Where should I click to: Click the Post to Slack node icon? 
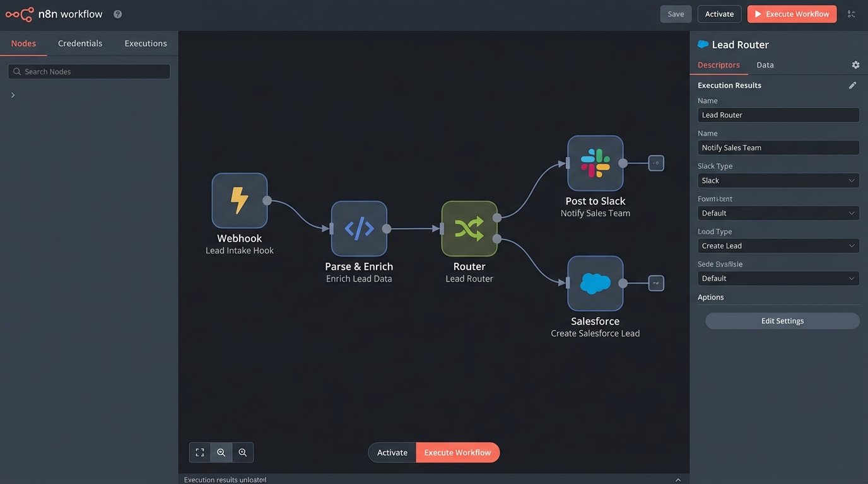tap(595, 163)
